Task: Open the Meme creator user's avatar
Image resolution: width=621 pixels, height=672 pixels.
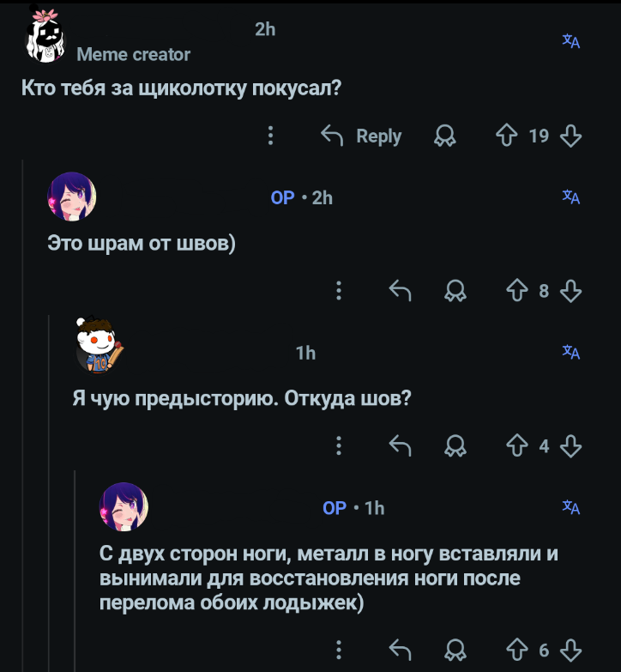Action: click(45, 37)
